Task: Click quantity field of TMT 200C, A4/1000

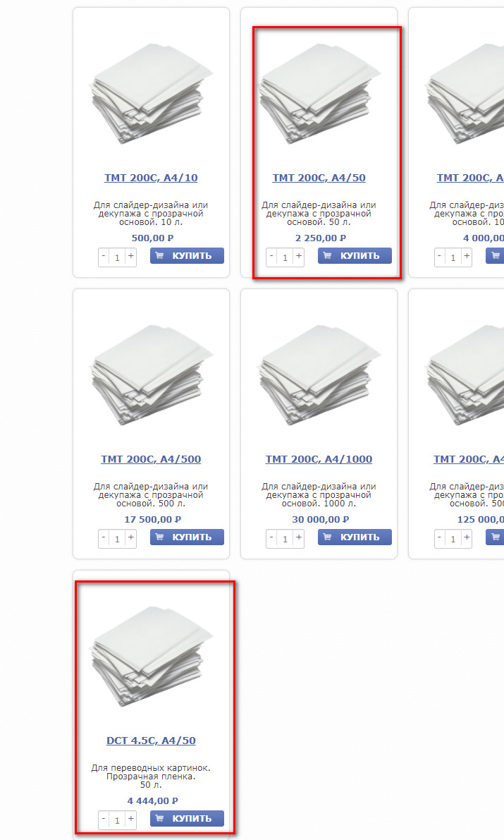Action: (x=285, y=538)
